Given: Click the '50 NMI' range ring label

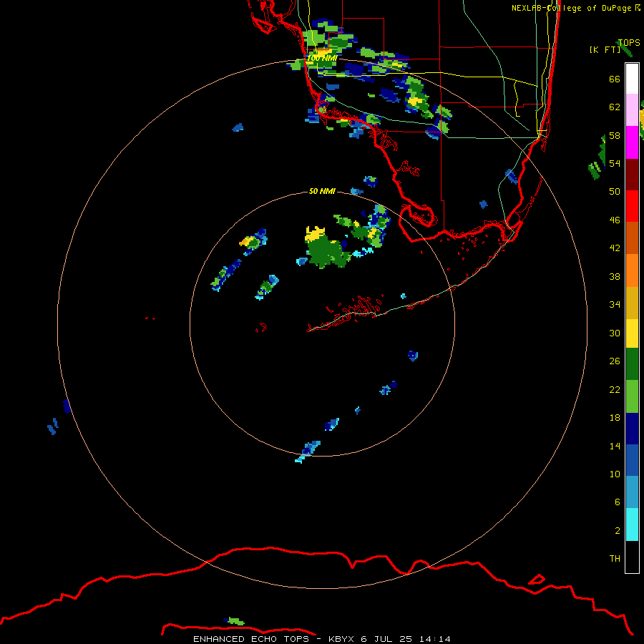Looking at the screenshot, I should (322, 191).
